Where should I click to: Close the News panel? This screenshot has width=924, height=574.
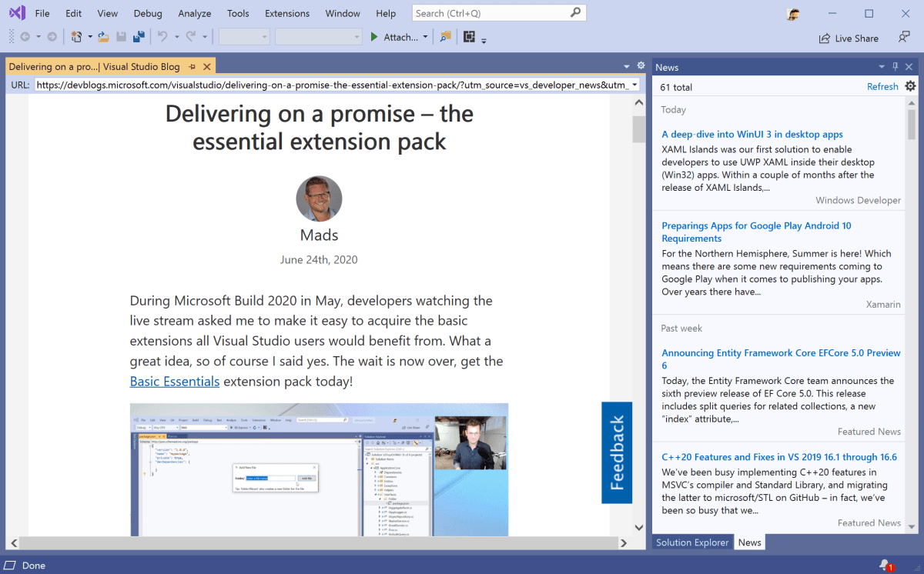pyautogui.click(x=909, y=67)
